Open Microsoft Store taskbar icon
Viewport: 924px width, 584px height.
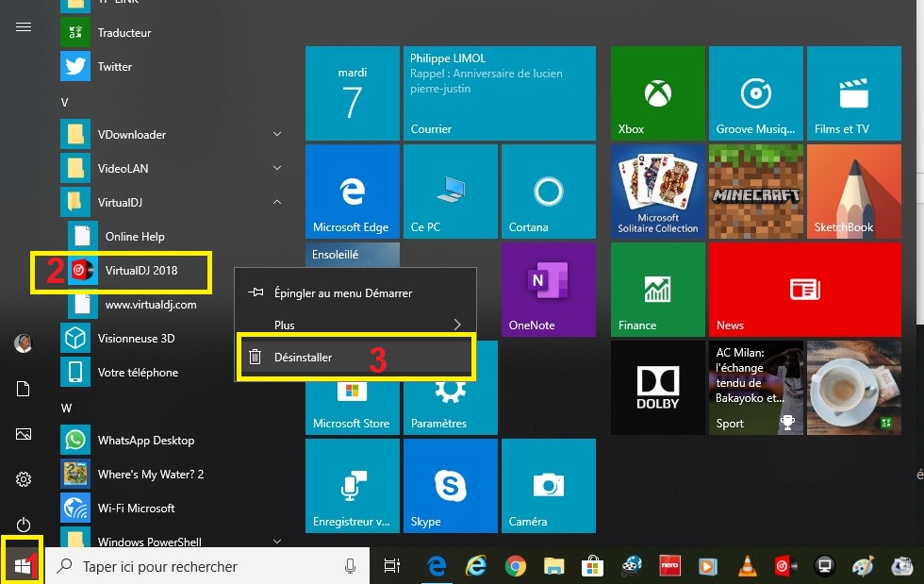pos(592,566)
